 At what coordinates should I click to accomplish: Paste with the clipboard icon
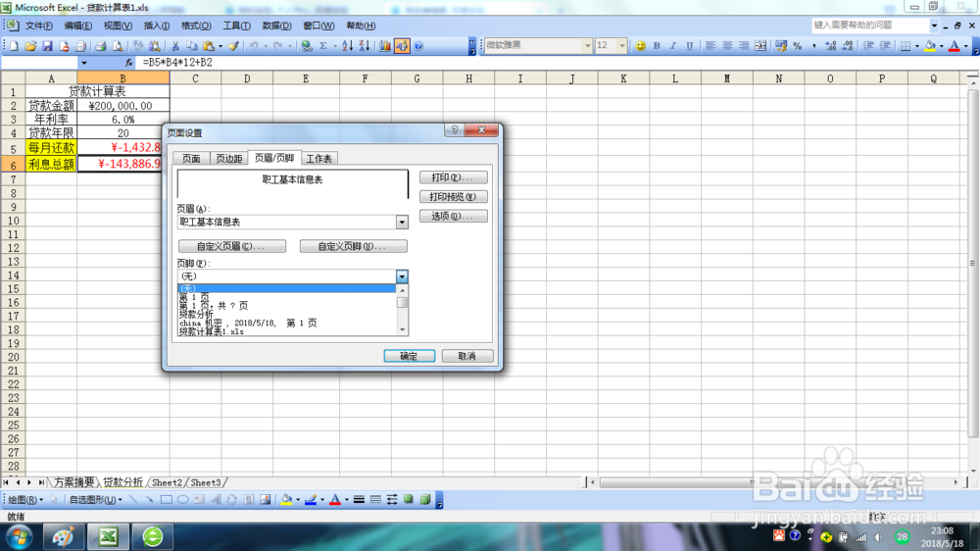pos(209,46)
